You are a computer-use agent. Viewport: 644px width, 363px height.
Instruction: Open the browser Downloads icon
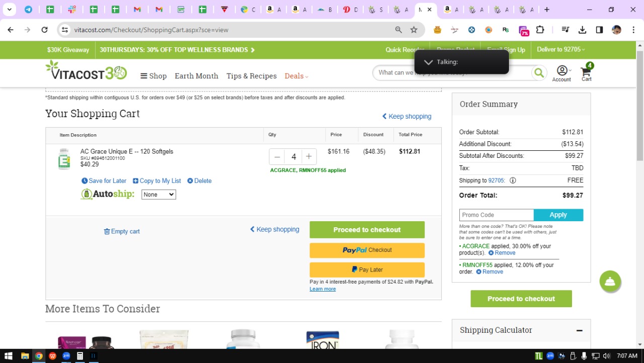(583, 30)
